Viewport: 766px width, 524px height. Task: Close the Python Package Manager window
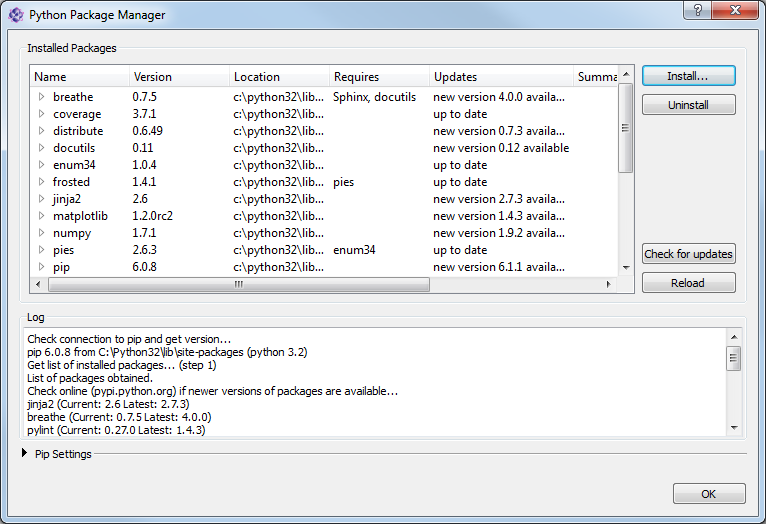(735, 10)
